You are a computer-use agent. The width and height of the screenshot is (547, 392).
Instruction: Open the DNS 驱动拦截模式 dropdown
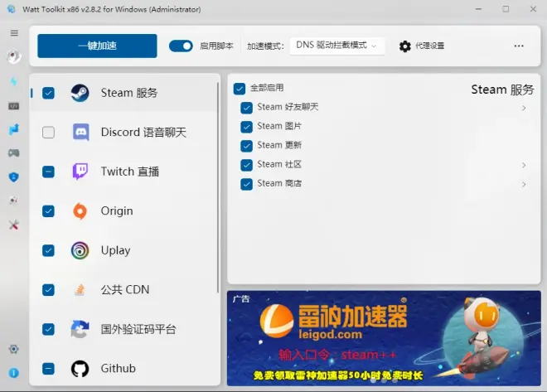336,46
